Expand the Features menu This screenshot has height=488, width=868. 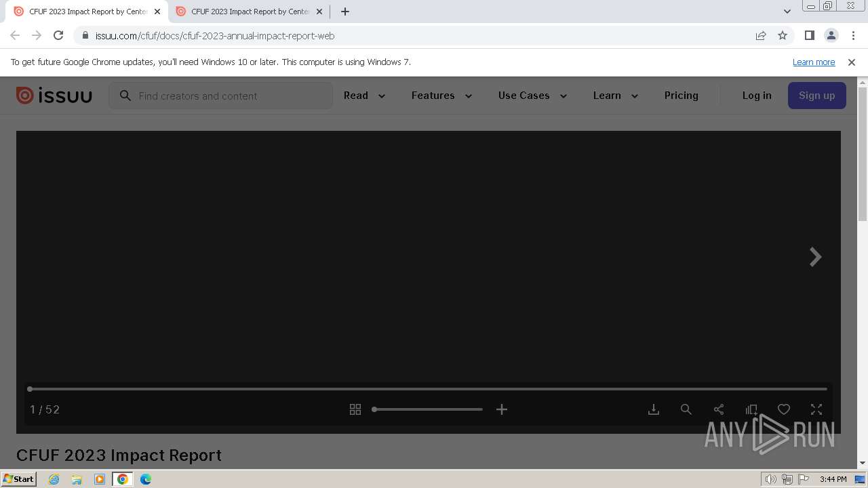441,96
